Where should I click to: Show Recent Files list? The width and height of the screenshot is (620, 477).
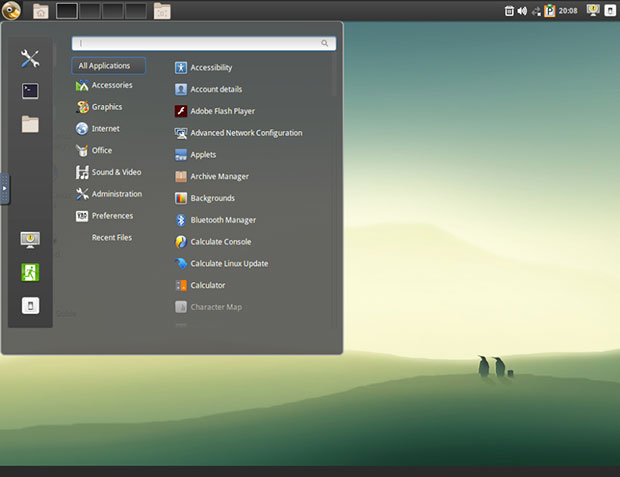pyautogui.click(x=112, y=237)
